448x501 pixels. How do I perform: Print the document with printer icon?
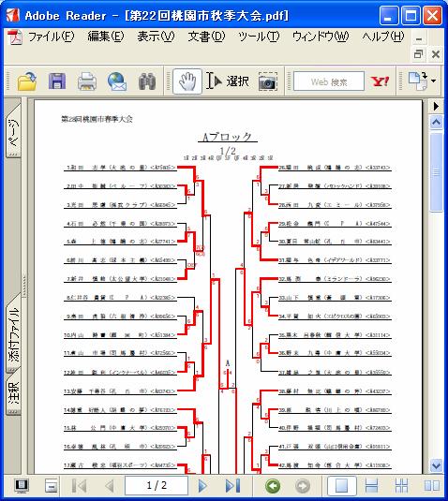click(x=87, y=81)
